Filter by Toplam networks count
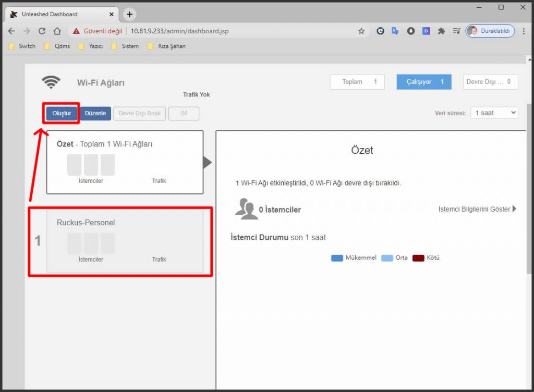 point(357,82)
